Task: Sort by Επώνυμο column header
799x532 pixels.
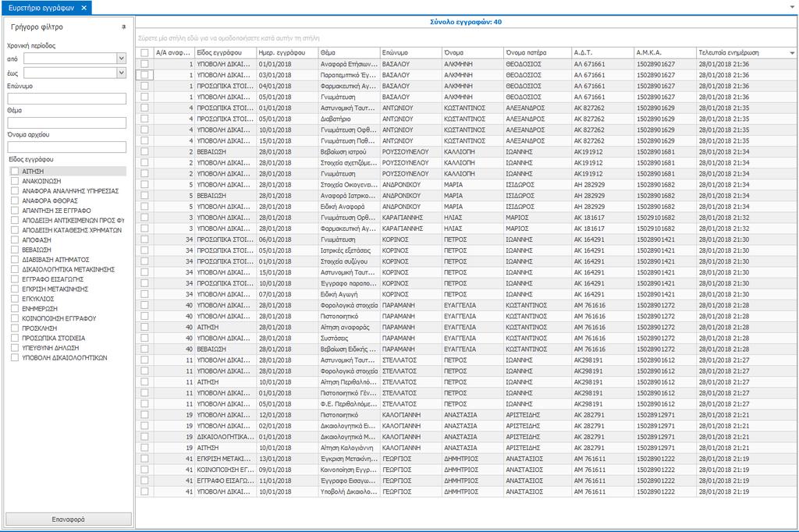Action: pyautogui.click(x=411, y=53)
